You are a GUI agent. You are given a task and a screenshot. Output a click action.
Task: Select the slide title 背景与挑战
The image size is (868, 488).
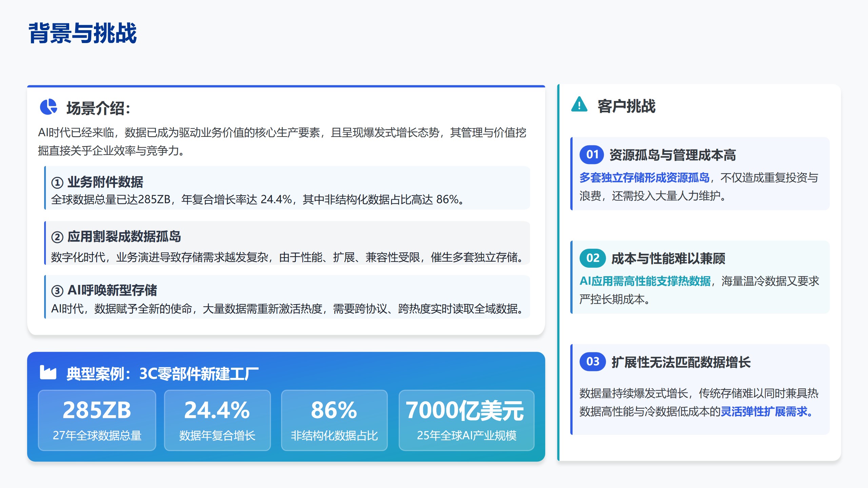(x=82, y=33)
